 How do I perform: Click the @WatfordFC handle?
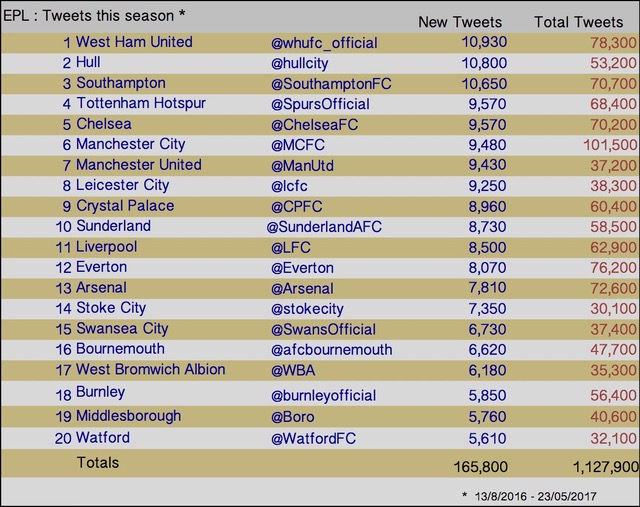click(x=313, y=439)
